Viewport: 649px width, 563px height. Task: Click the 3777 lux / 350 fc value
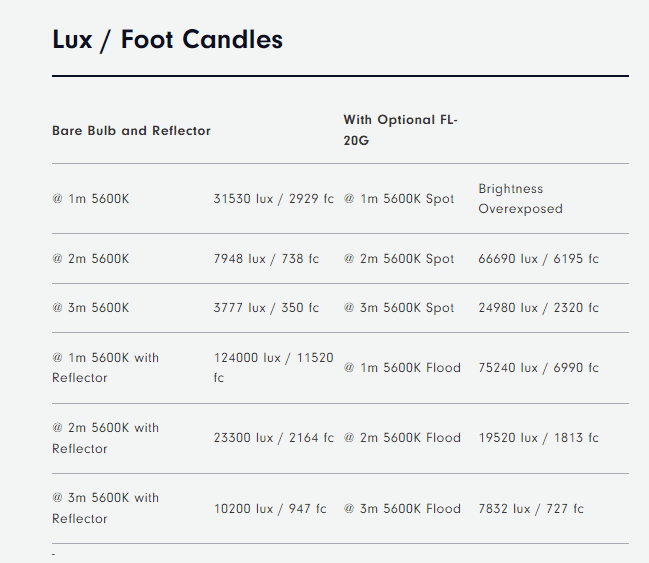266,308
